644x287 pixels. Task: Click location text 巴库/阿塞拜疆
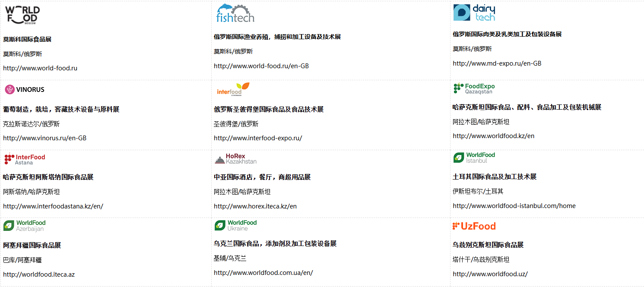[22, 260]
